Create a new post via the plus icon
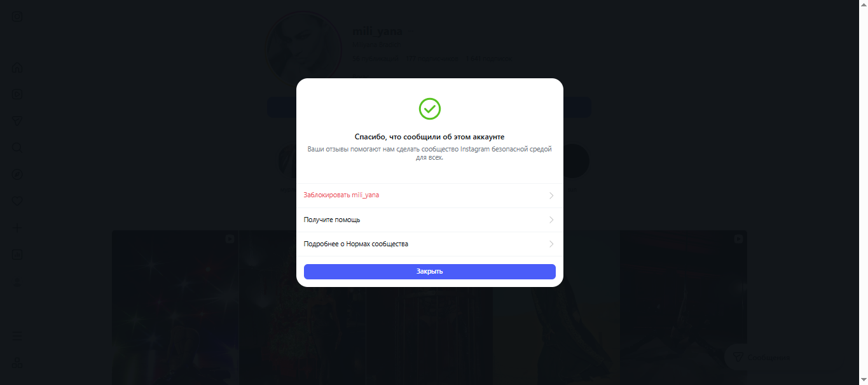 [18, 228]
